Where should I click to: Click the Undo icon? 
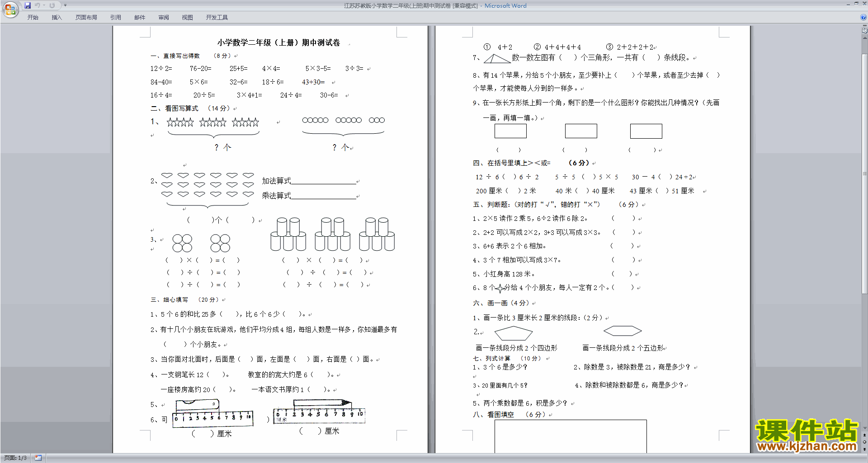(x=38, y=5)
